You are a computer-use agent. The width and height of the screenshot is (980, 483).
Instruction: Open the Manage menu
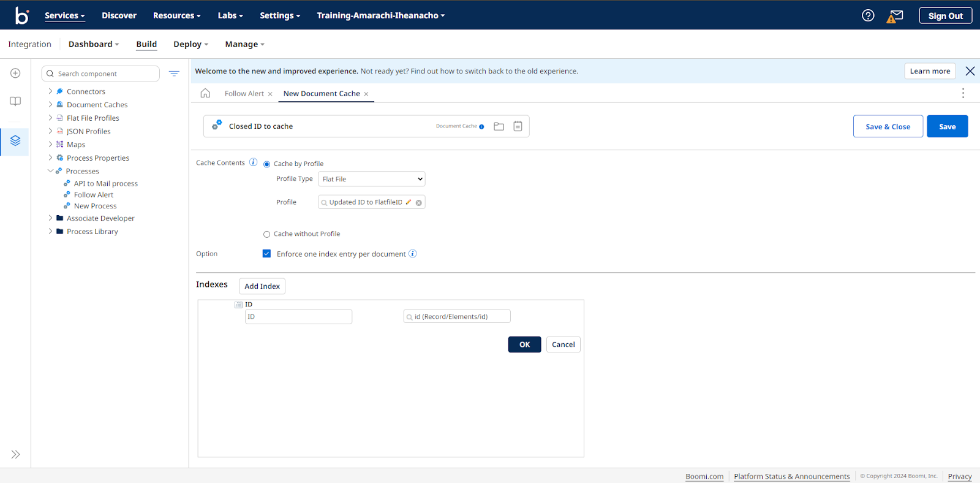[245, 44]
